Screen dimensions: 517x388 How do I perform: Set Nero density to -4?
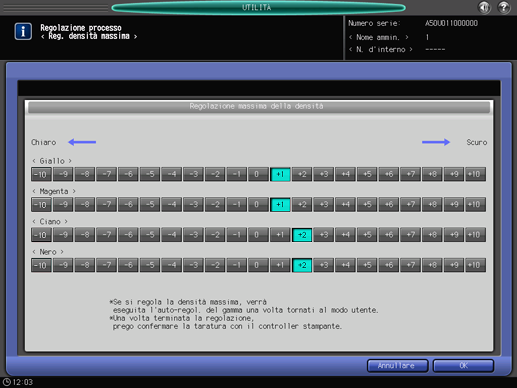(x=172, y=265)
